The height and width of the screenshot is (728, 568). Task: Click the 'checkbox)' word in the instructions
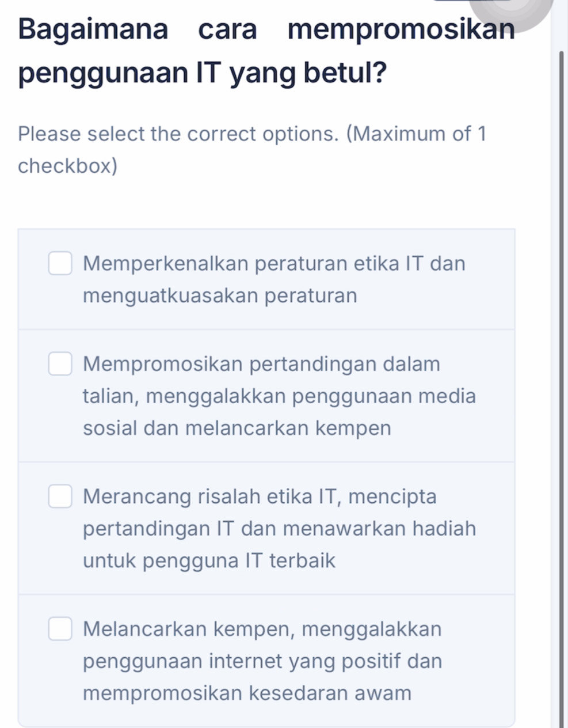[67, 166]
